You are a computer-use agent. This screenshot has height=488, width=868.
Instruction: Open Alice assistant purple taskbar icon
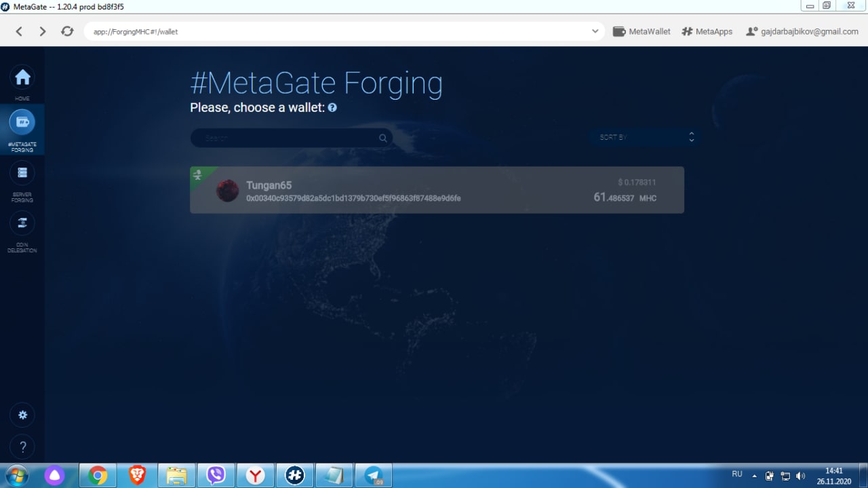click(x=54, y=475)
